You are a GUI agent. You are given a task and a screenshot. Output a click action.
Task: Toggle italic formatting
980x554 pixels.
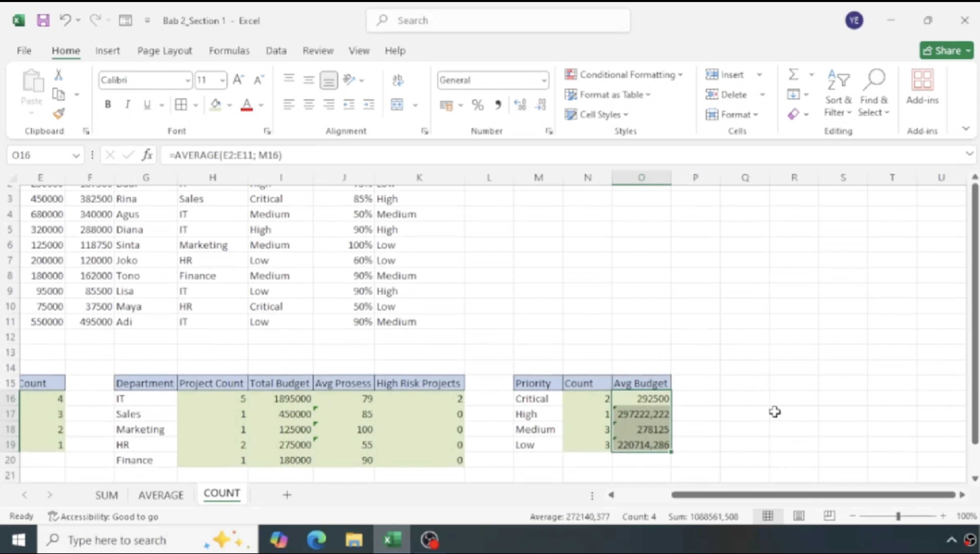pos(128,104)
